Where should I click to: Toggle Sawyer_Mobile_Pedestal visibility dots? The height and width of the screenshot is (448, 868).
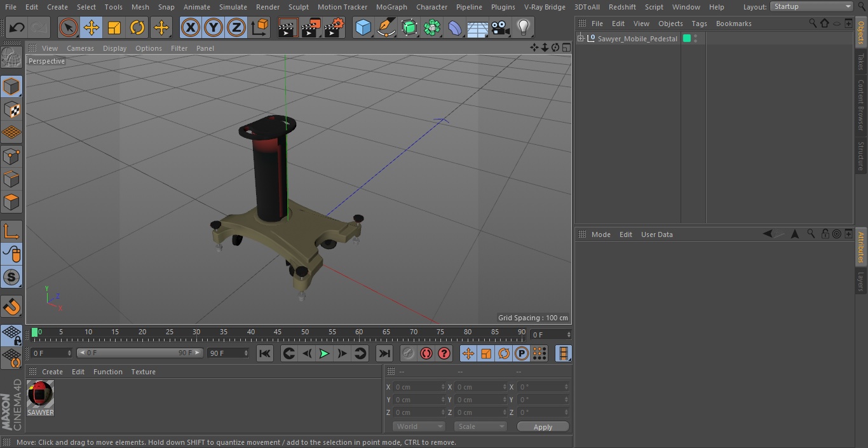[x=696, y=39]
